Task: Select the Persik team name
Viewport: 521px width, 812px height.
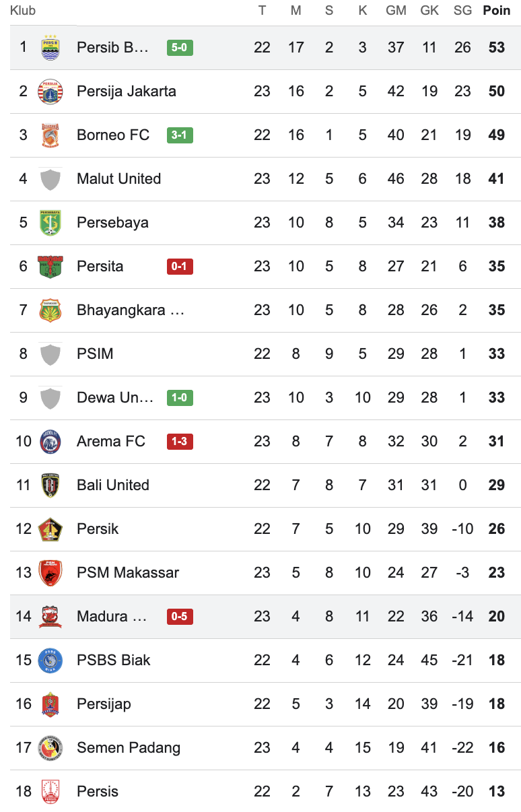Action: [98, 529]
